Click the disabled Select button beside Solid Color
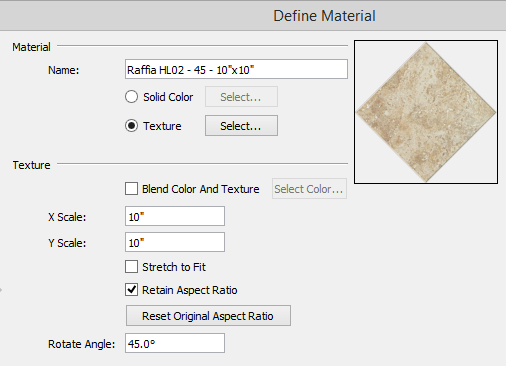Screen dimensions: 506x366 tap(241, 97)
